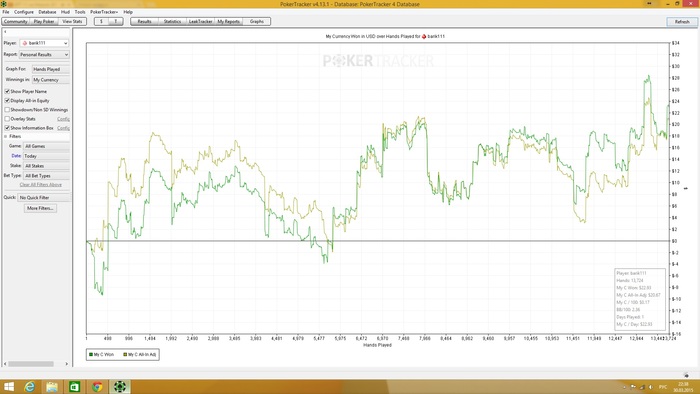Image resolution: width=700 pixels, height=394 pixels.
Task: Open the Report dropdown Personal Results
Action: pos(44,54)
